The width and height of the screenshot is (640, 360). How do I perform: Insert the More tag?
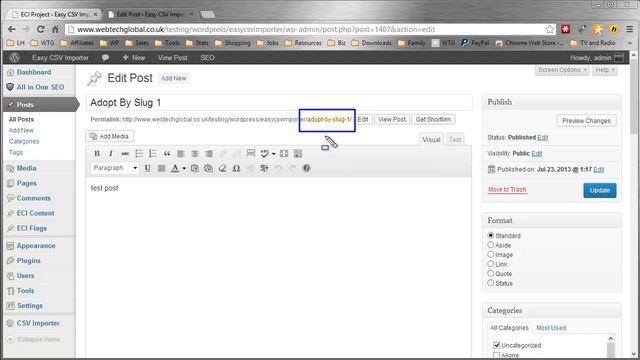pos(251,153)
